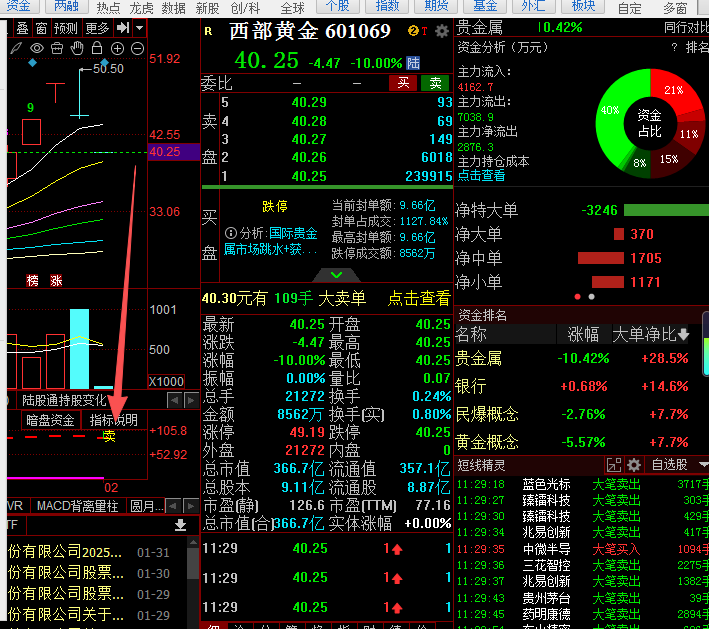
Task: Click the 贵金属 sector header
Action: coord(479,28)
